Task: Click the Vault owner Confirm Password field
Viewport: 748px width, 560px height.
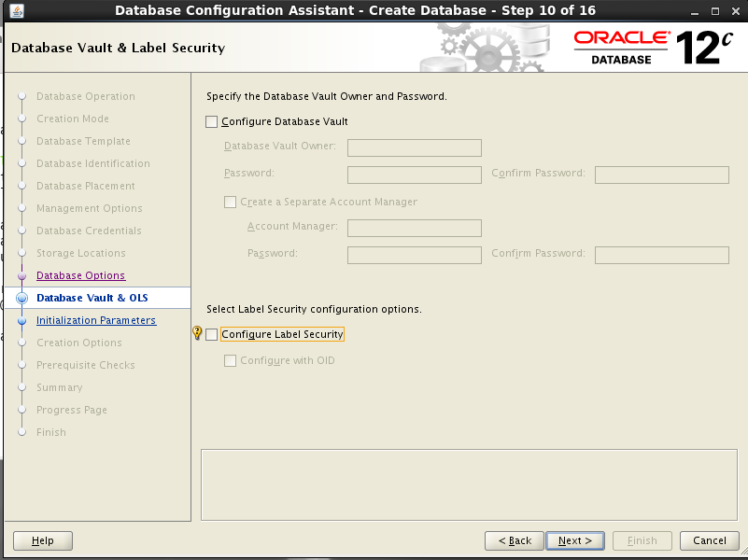Action: [662, 175]
